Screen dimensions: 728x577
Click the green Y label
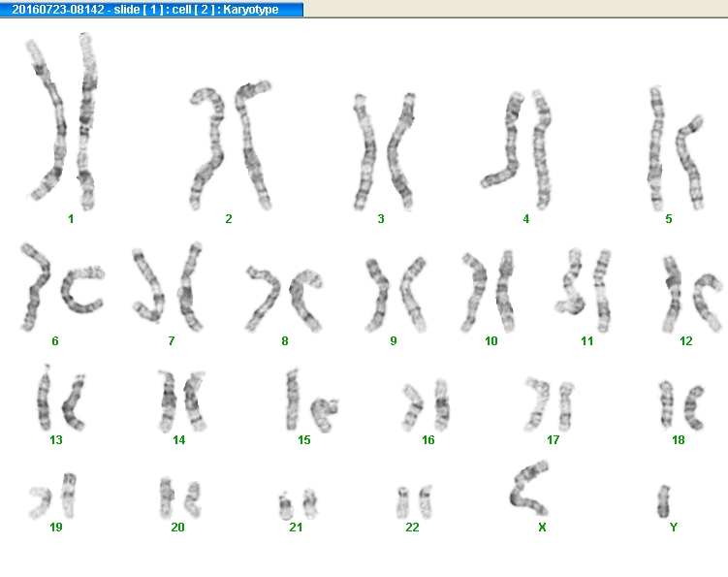click(674, 527)
